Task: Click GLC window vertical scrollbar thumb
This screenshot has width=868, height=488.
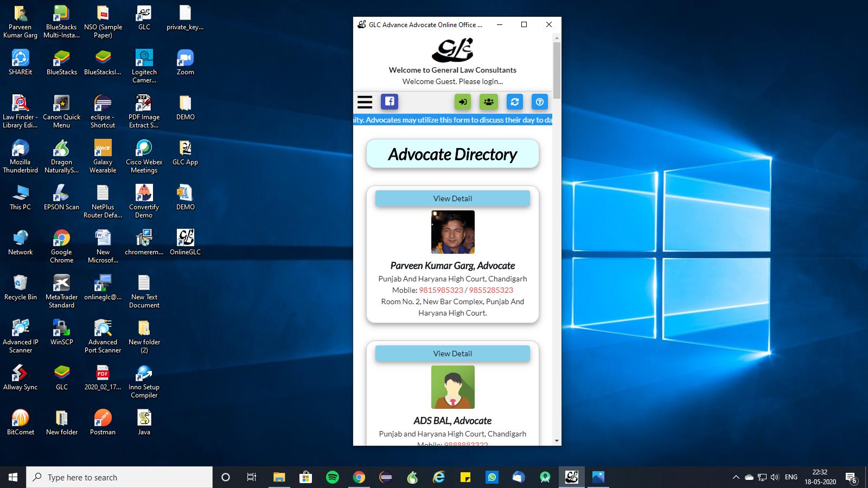Action: tap(557, 70)
